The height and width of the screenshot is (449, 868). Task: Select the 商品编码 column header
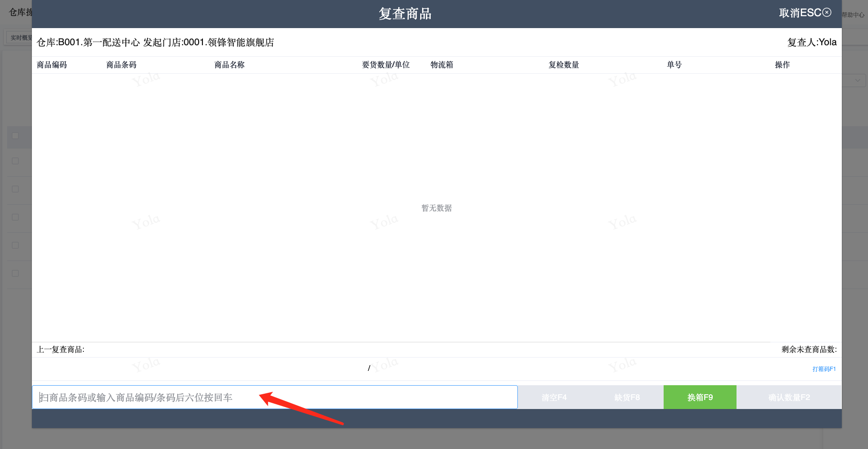(52, 65)
